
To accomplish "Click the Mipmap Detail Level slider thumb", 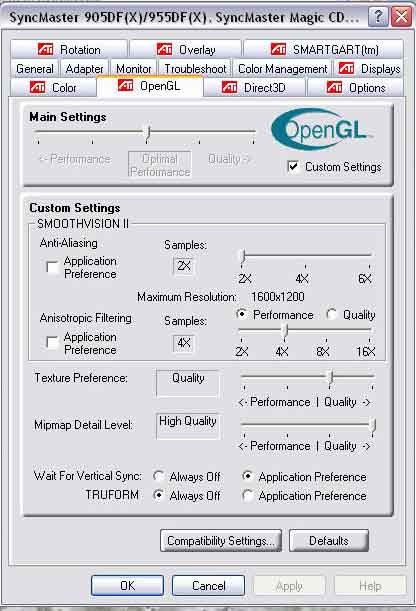I will click(373, 426).
